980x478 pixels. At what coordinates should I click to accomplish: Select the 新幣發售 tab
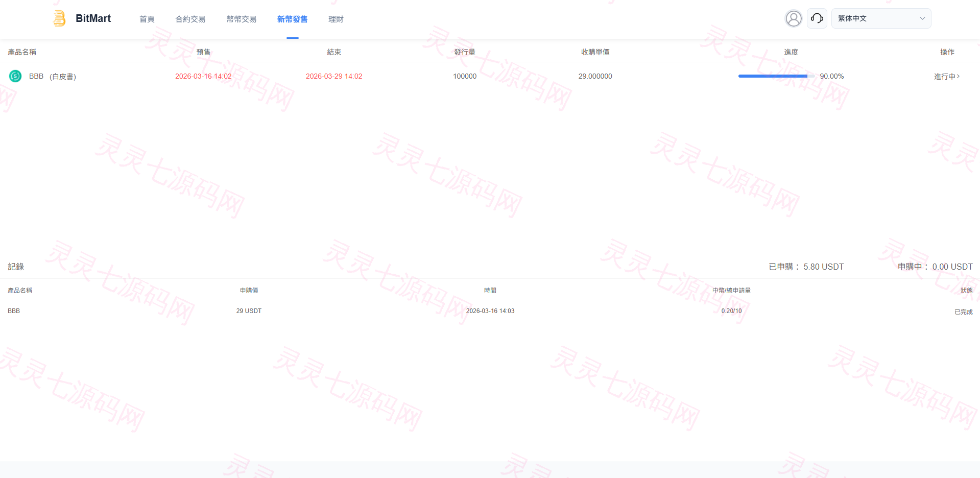(x=293, y=19)
